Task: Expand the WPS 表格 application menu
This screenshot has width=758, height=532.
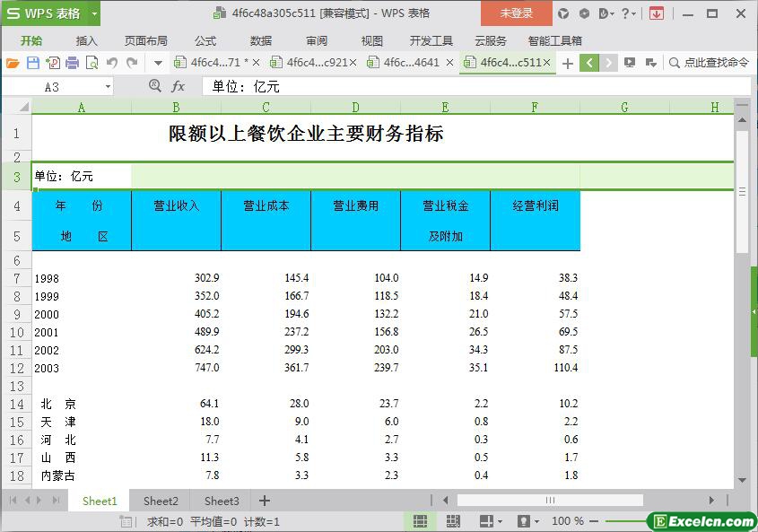Action: tap(50, 13)
